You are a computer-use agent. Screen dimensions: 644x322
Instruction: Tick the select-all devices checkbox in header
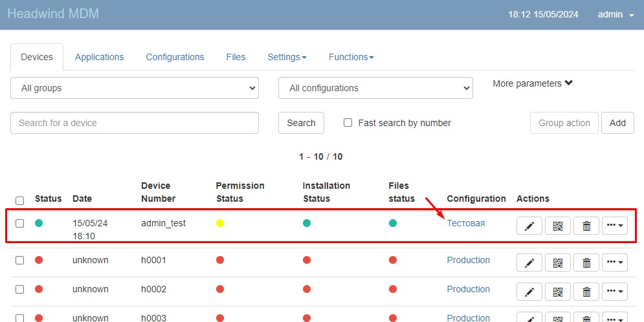click(19, 200)
